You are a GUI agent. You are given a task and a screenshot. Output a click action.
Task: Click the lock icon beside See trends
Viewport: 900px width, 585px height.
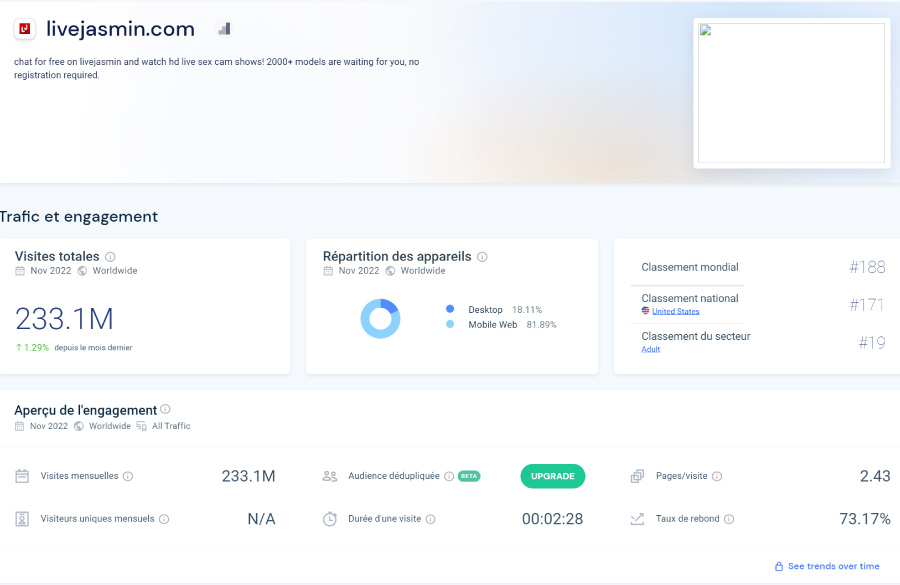(x=779, y=567)
